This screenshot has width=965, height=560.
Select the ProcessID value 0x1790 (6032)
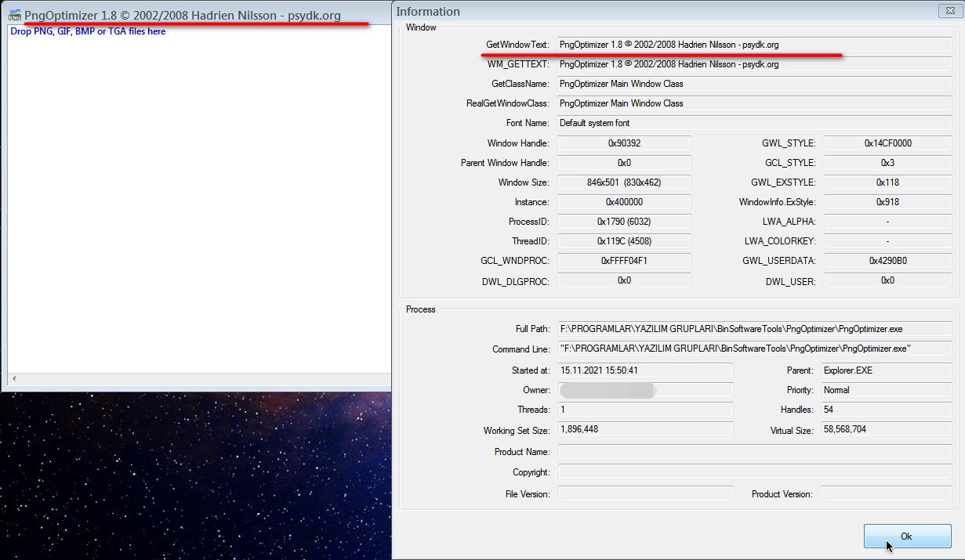pyautogui.click(x=624, y=222)
